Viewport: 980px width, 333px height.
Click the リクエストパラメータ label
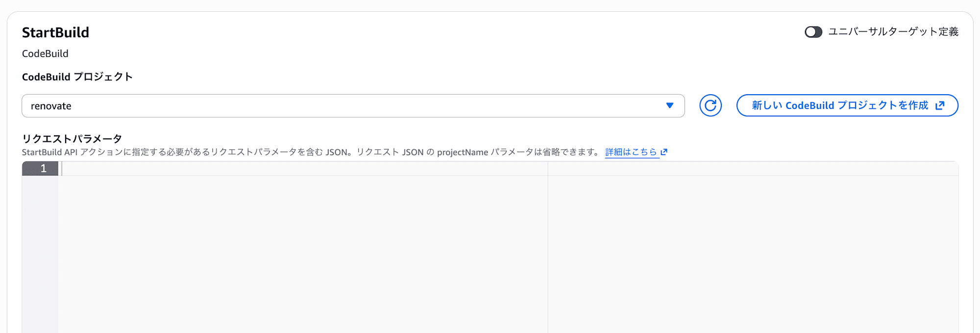point(72,139)
